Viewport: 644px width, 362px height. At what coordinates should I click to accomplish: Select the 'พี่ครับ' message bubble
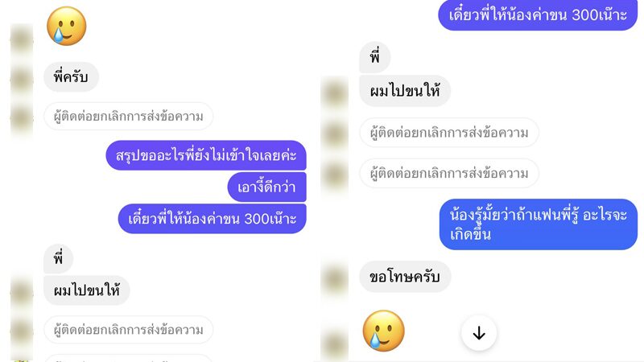71,77
